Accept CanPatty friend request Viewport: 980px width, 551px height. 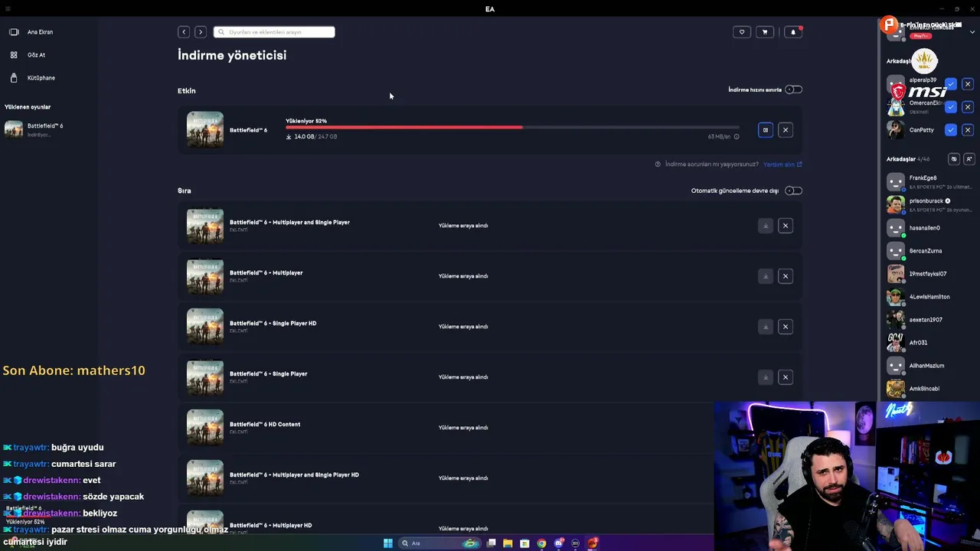[x=951, y=130]
